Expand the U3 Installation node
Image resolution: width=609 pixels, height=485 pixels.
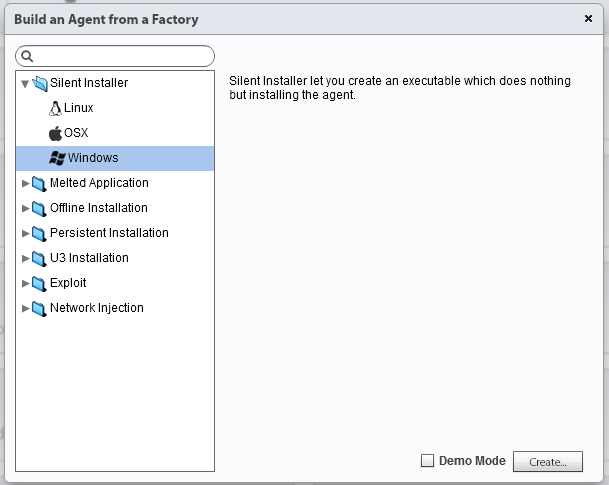point(26,258)
